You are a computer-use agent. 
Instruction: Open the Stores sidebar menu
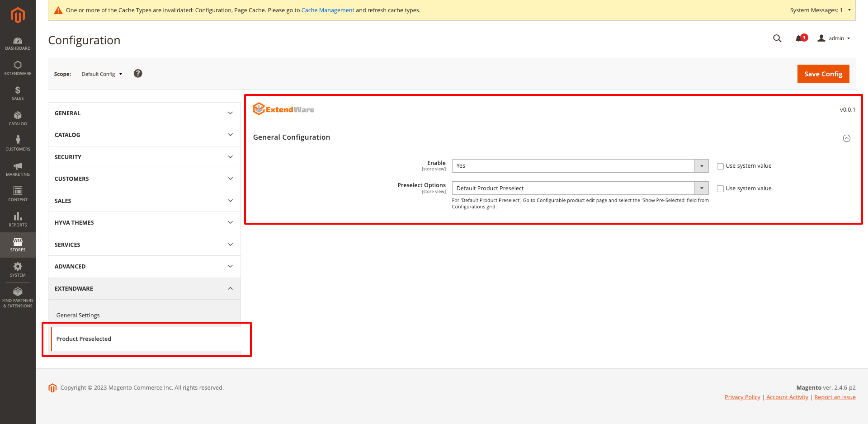pyautogui.click(x=18, y=245)
